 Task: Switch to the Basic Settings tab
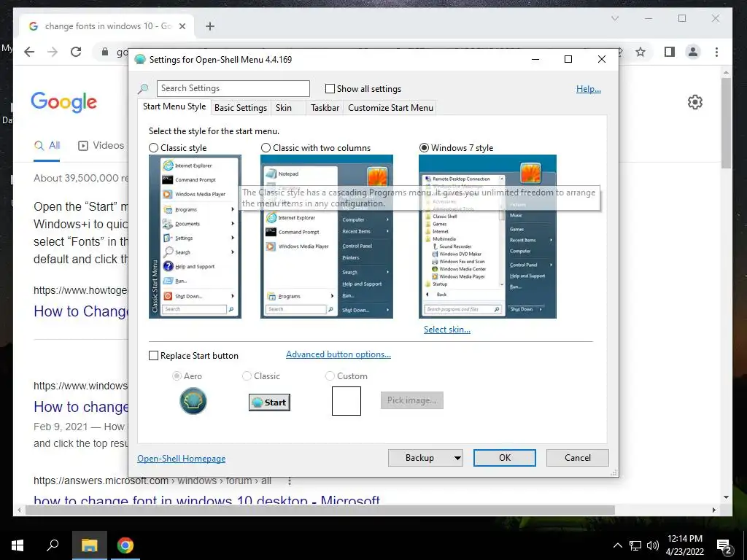(x=241, y=108)
